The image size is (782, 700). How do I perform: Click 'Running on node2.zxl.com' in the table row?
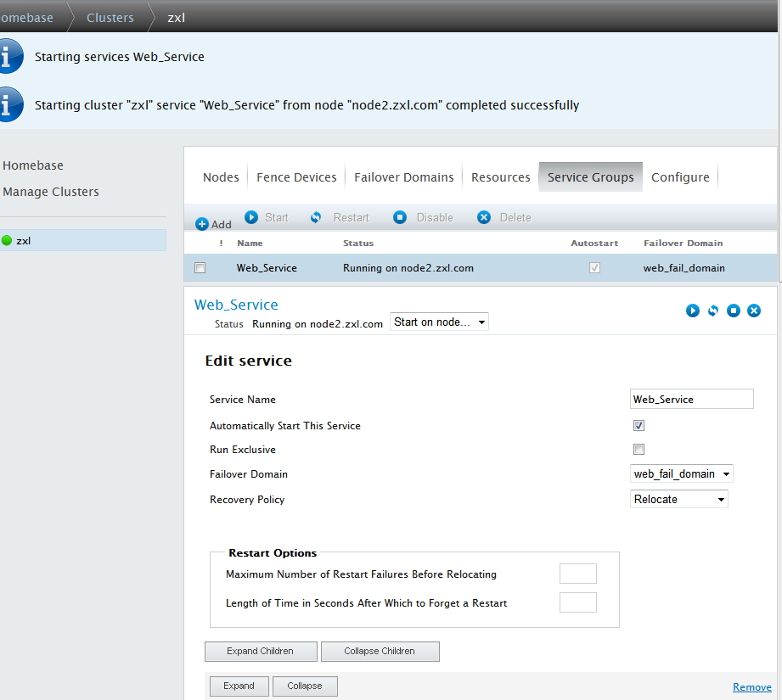(408, 268)
